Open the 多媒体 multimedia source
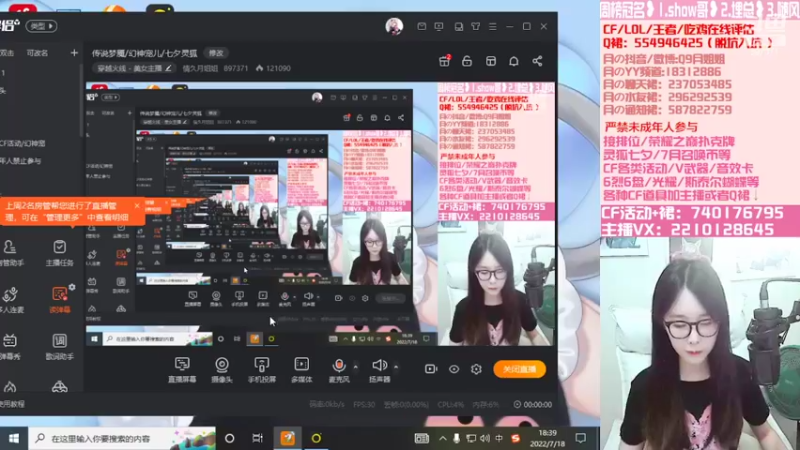The width and height of the screenshot is (800, 450). [x=302, y=369]
